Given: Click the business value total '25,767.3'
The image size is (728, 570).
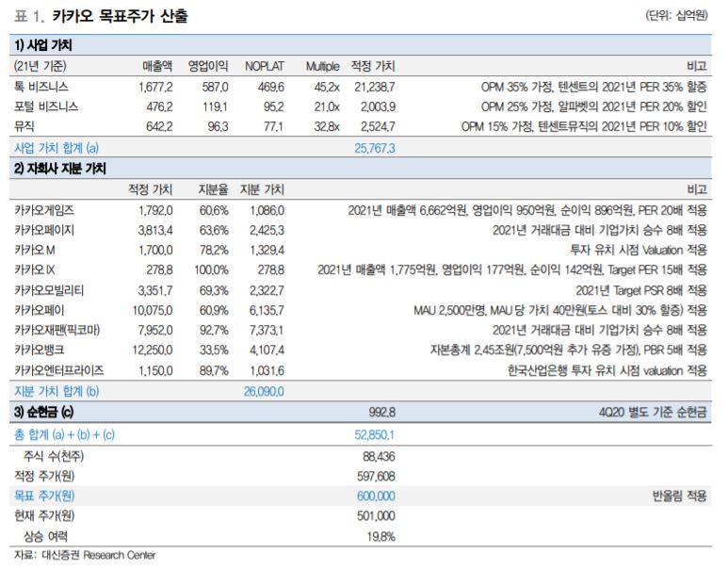Looking at the screenshot, I should click(375, 148).
